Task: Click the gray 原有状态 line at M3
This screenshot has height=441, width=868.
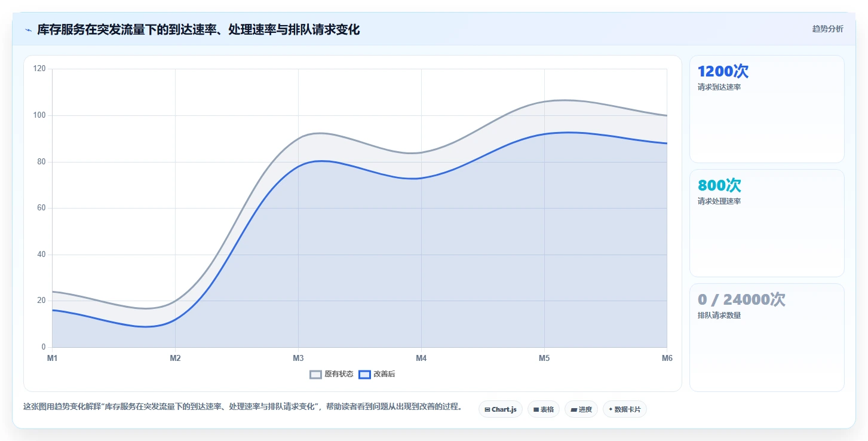Action: coord(298,139)
